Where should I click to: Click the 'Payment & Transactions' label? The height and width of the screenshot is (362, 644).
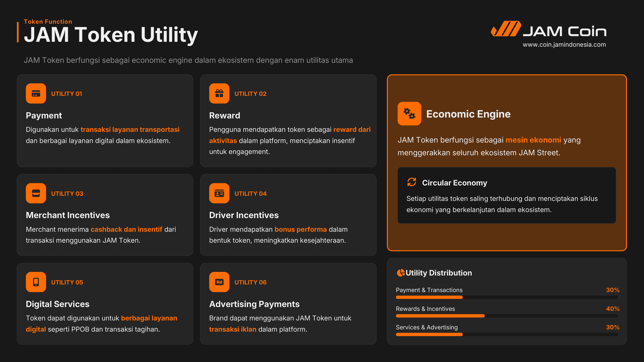click(429, 290)
